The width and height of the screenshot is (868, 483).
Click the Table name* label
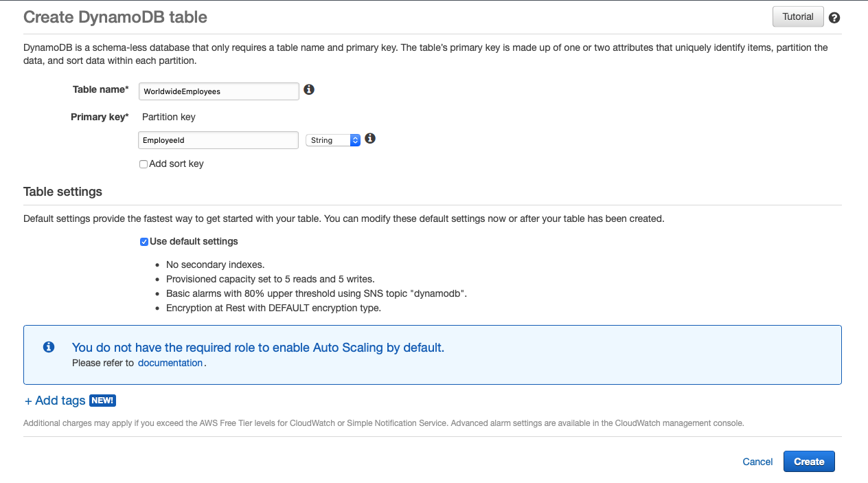[x=101, y=89]
